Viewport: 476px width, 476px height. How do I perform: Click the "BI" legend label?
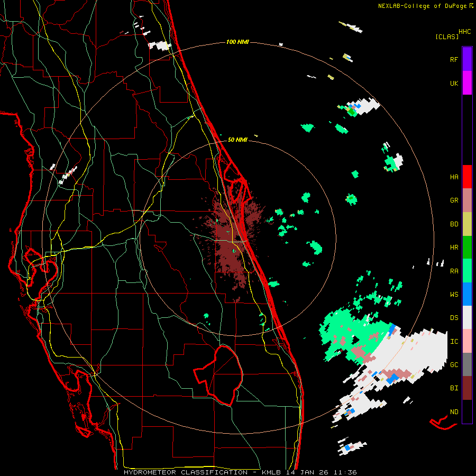[454, 388]
